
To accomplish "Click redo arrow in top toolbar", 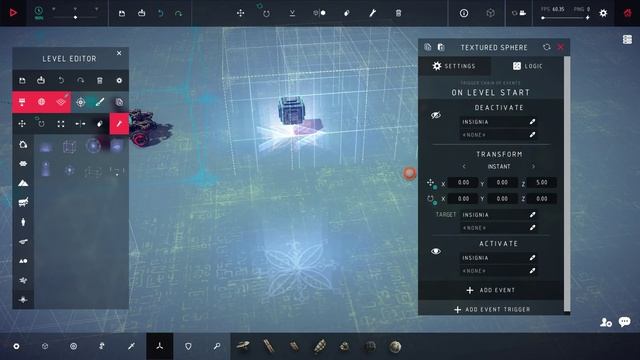I will click(178, 13).
